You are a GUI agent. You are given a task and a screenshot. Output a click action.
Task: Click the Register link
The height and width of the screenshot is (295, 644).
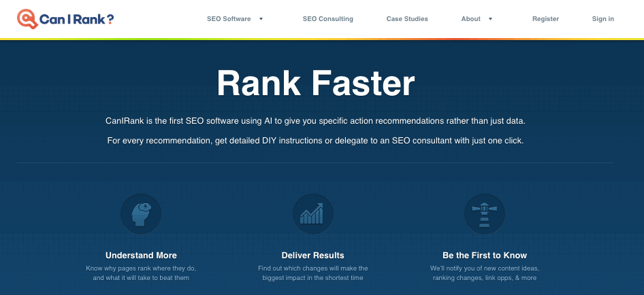click(545, 19)
